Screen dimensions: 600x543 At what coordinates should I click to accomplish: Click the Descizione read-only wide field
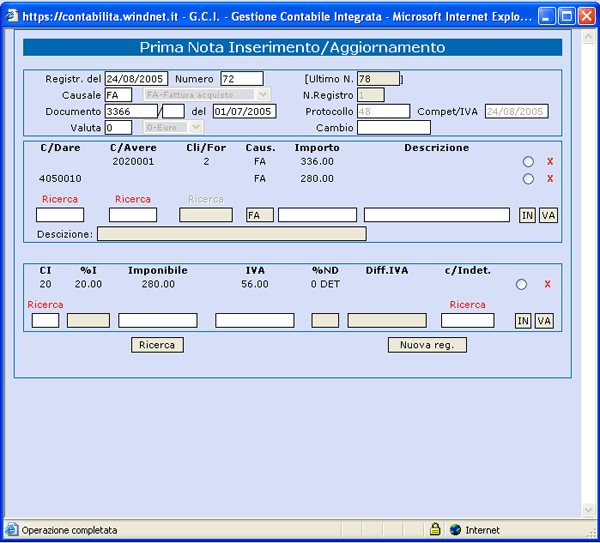coord(232,234)
